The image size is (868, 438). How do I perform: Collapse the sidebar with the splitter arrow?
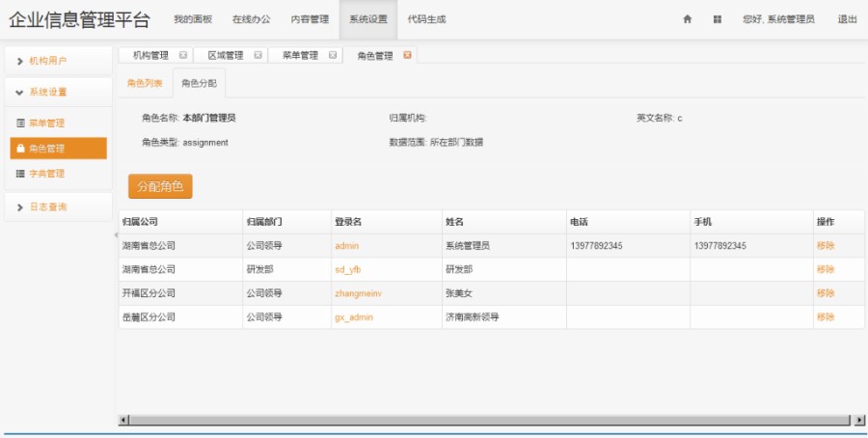(116, 234)
